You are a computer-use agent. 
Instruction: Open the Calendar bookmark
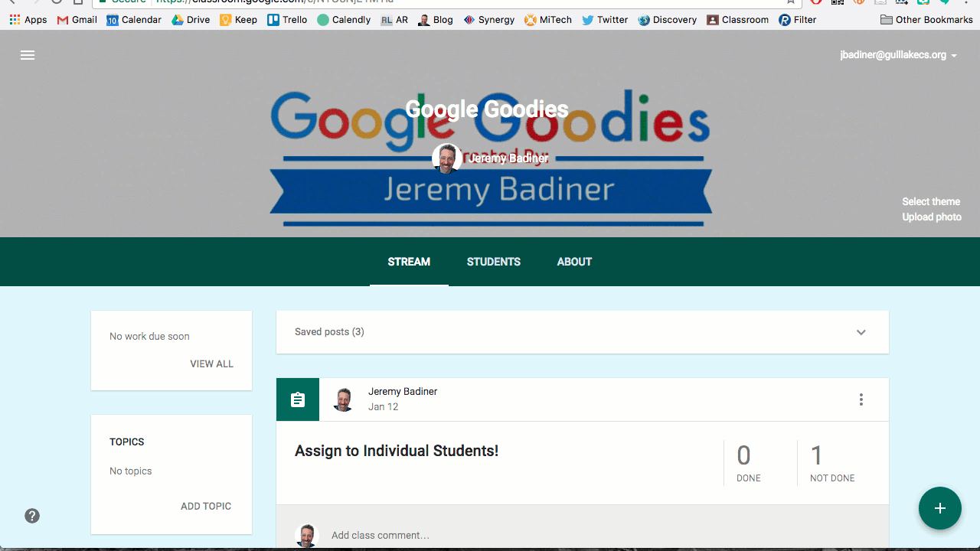coord(134,20)
